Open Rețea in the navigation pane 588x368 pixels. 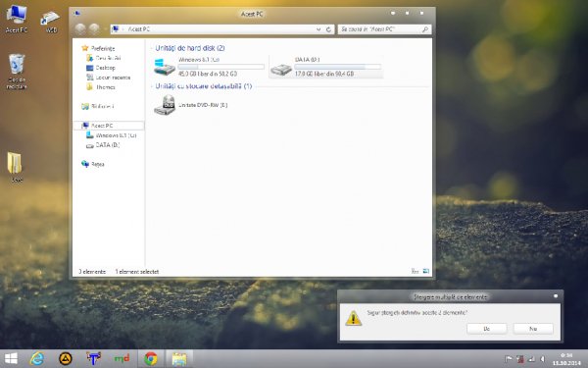93,164
